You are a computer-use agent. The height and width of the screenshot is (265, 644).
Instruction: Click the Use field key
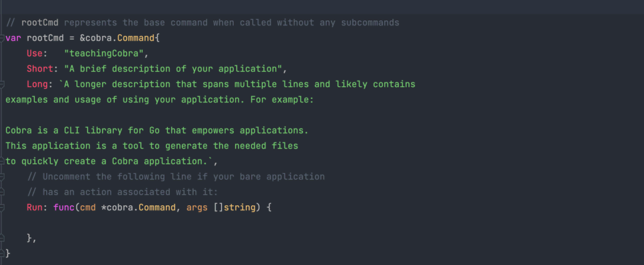[35, 54]
